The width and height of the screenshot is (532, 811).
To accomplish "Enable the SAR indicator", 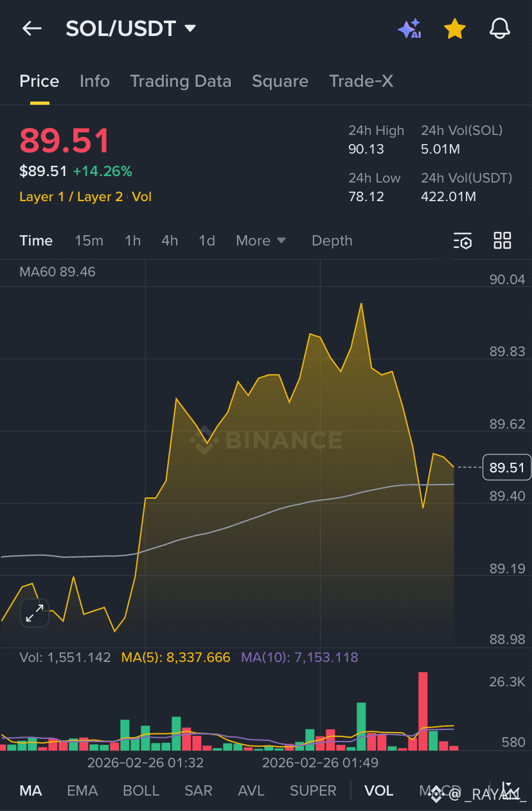I will click(x=198, y=790).
